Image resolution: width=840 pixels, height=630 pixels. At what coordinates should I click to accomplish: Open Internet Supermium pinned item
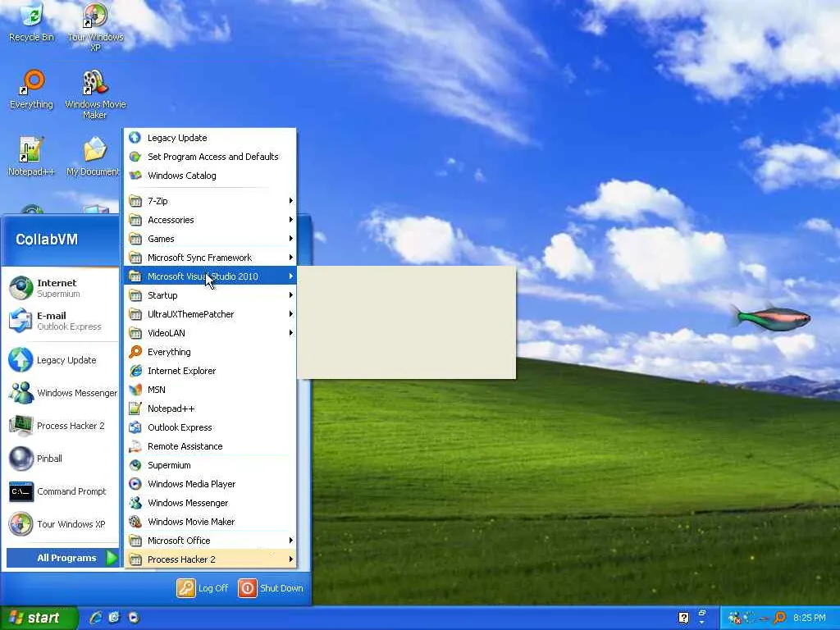coord(62,288)
